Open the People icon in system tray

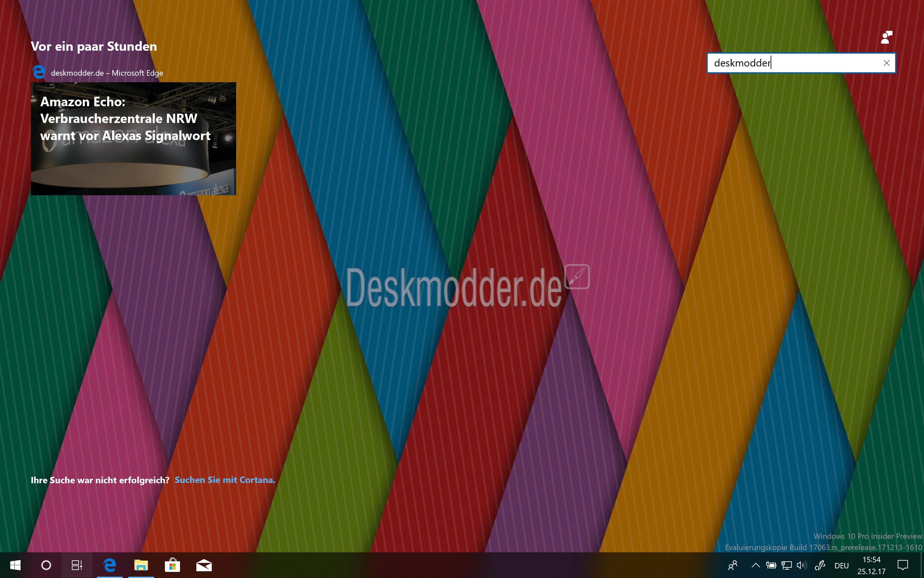pos(733,565)
